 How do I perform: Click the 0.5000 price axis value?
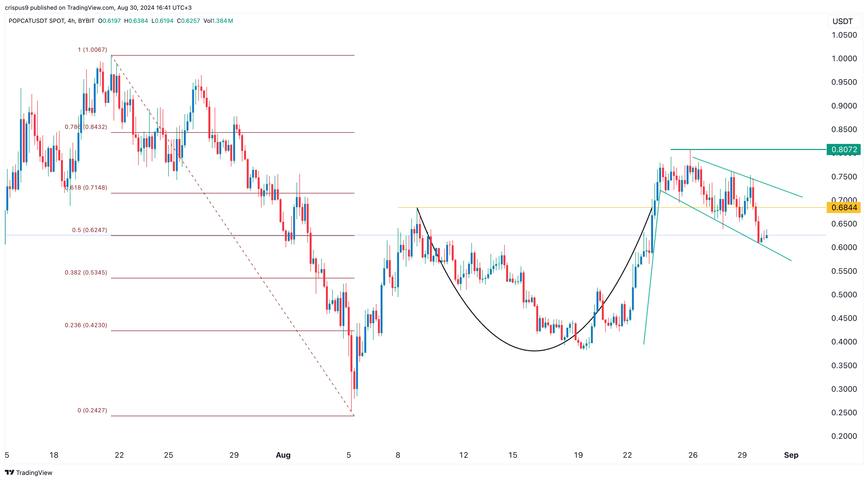(844, 295)
